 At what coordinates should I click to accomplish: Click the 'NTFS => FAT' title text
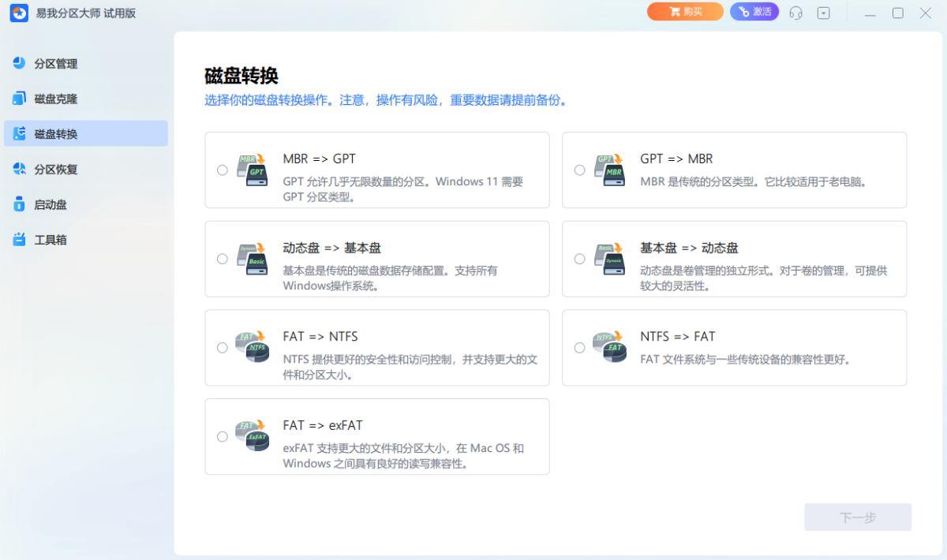tap(678, 337)
